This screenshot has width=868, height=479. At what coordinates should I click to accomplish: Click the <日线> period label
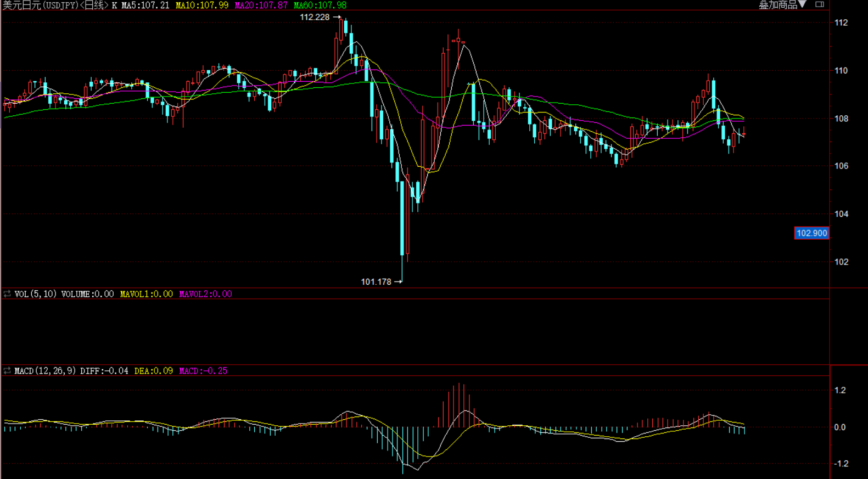point(93,5)
